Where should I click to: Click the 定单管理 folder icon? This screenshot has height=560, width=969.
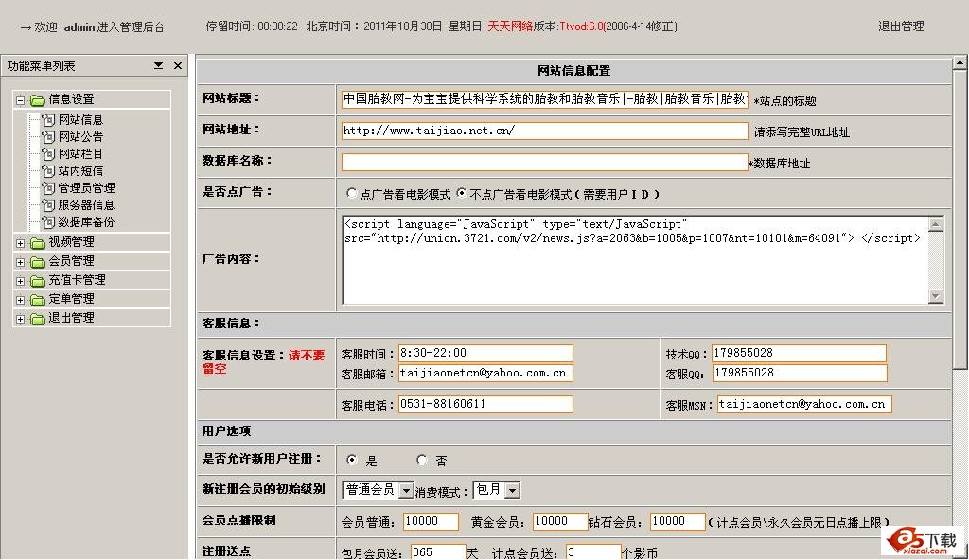[38, 301]
